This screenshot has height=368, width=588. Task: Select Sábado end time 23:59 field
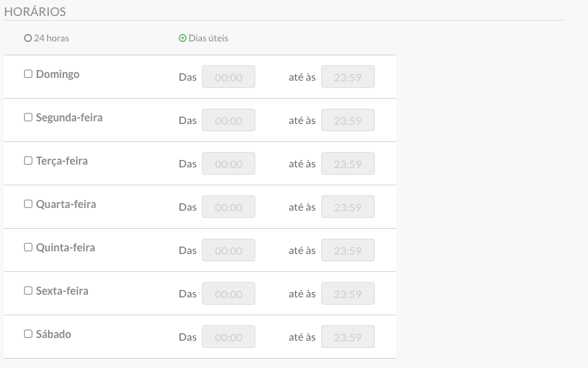click(347, 337)
